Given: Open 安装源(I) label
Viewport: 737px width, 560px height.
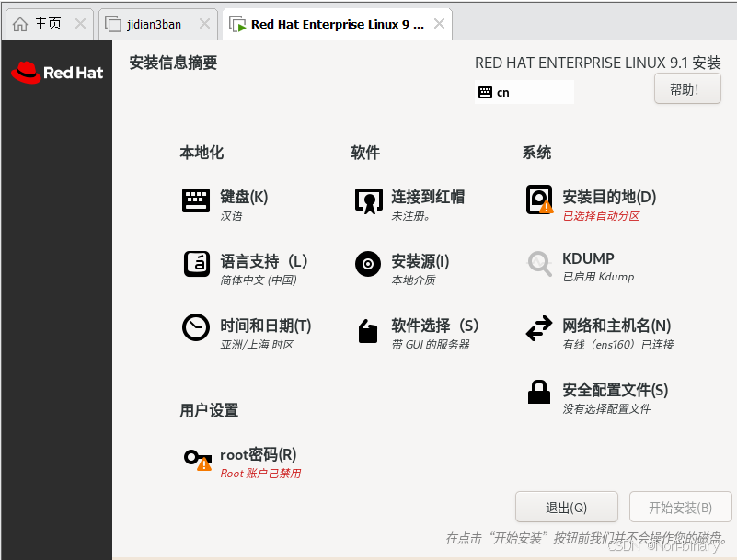Looking at the screenshot, I should pos(420,261).
